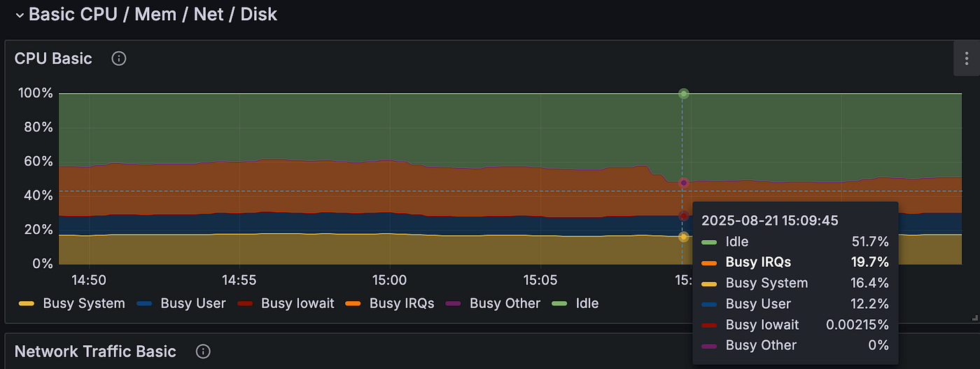Viewport: 980px width, 369px height.
Task: Click the 14:50 time axis label
Action: click(x=89, y=280)
